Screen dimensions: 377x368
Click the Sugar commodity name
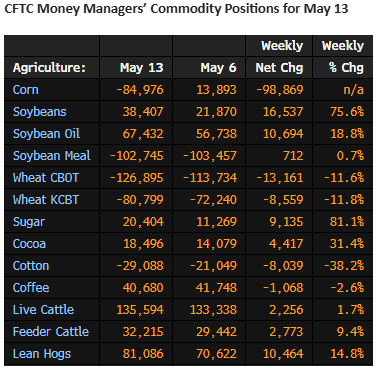[x=29, y=222]
